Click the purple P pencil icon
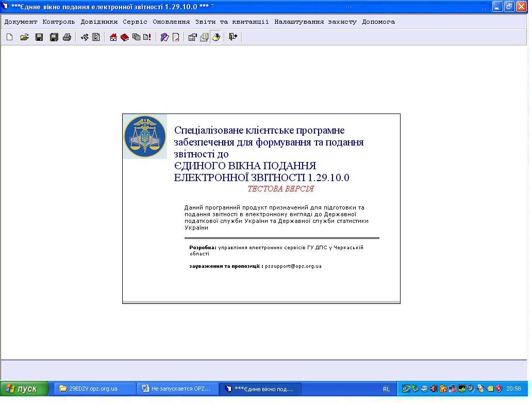 coord(165,37)
